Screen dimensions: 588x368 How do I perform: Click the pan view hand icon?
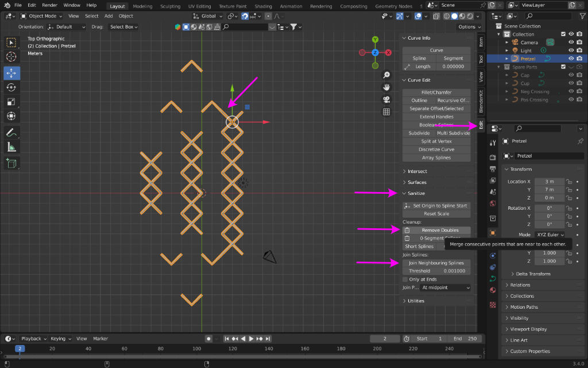click(x=386, y=87)
